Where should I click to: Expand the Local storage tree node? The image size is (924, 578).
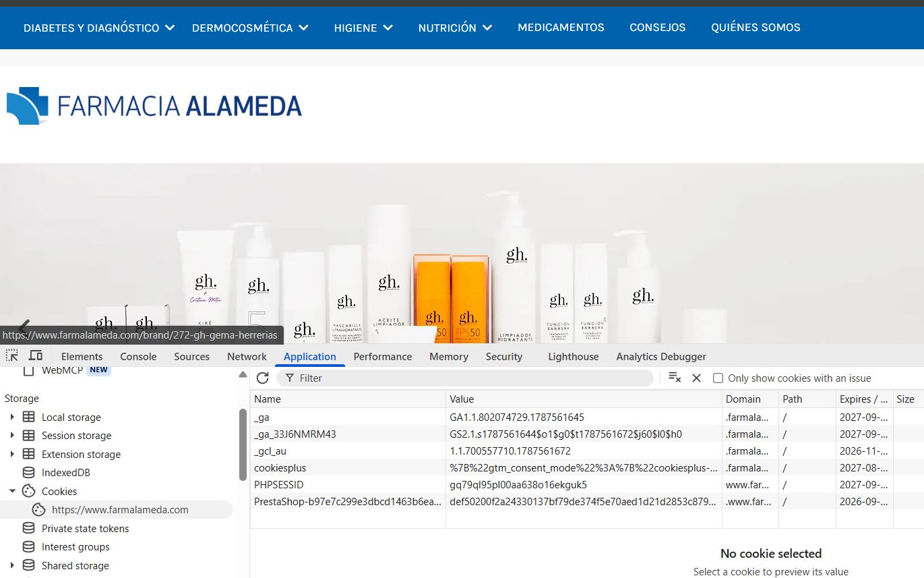(12, 417)
